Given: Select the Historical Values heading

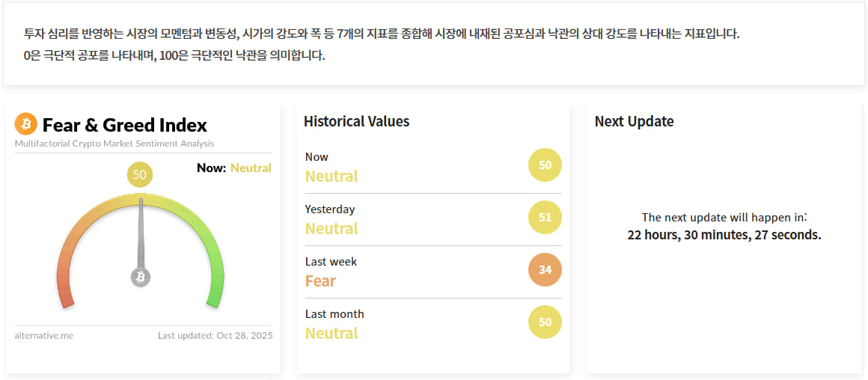Looking at the screenshot, I should coord(357,121).
